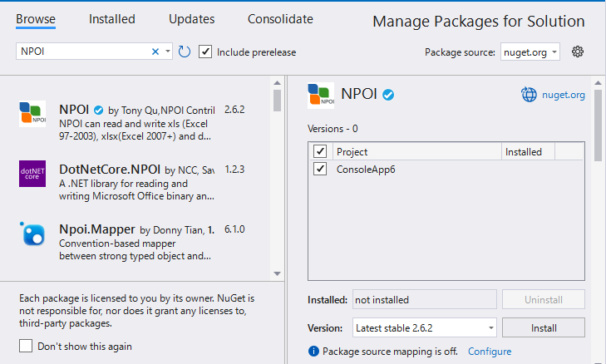Select the ConsoleApp6 row text
The image size is (606, 364).
(366, 170)
